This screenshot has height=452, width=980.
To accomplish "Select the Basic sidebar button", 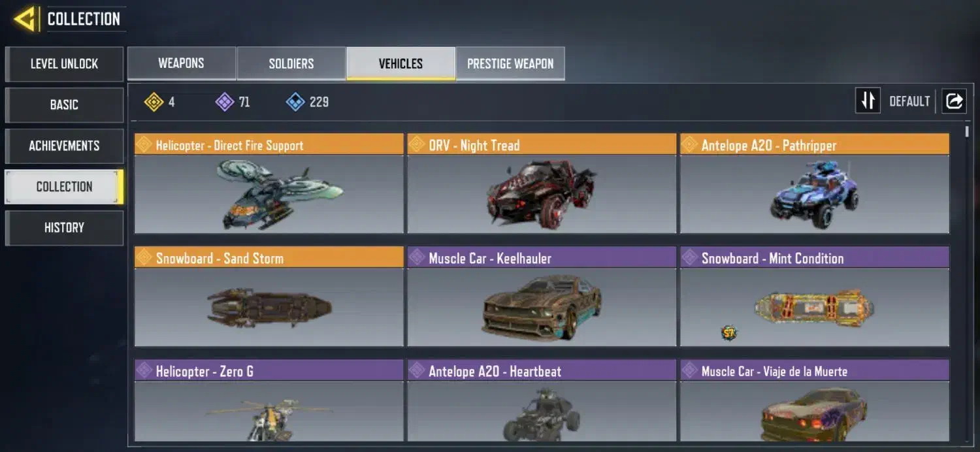I will [64, 105].
